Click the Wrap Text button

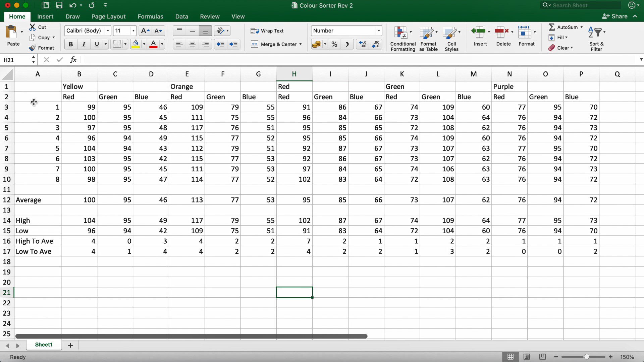[x=267, y=31]
